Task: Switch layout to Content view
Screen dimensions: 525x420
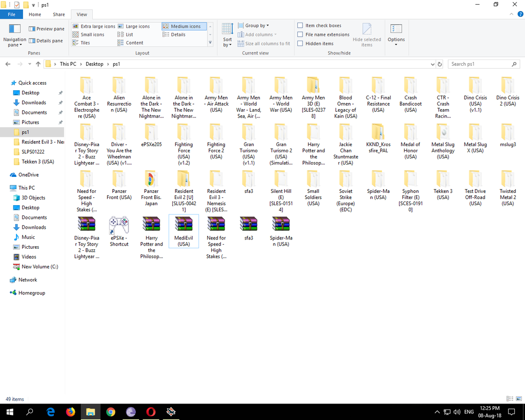Action: pyautogui.click(x=130, y=43)
